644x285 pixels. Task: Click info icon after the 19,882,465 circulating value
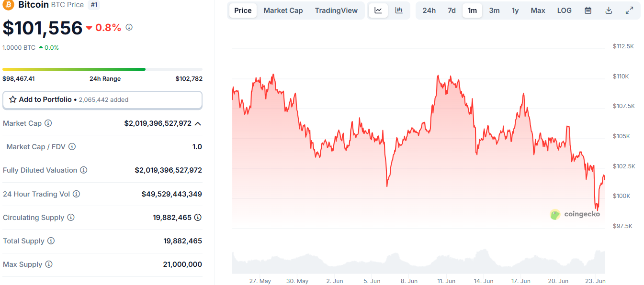point(198,218)
